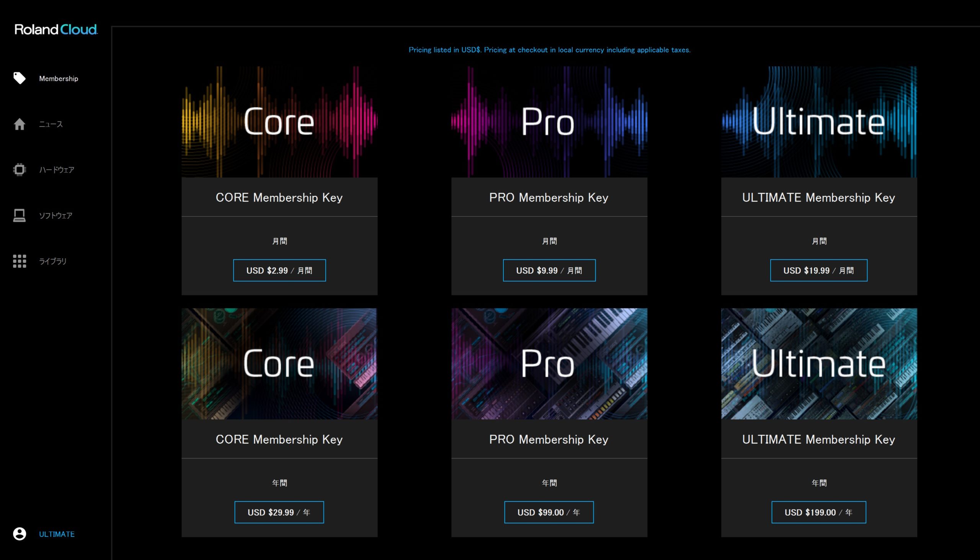Click 年間 label on Core card

coord(279,483)
